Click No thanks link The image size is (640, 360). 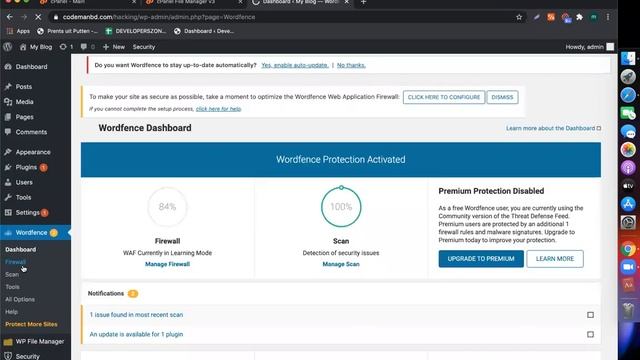point(351,65)
